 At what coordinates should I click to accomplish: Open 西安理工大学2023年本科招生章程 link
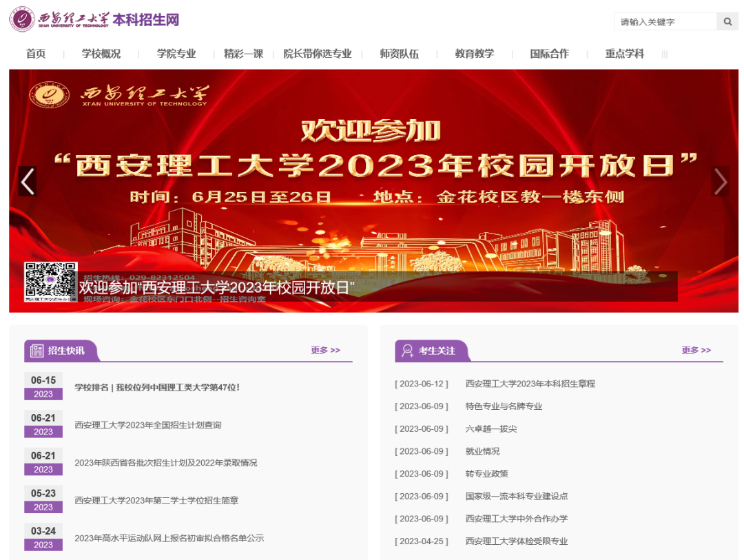[530, 384]
